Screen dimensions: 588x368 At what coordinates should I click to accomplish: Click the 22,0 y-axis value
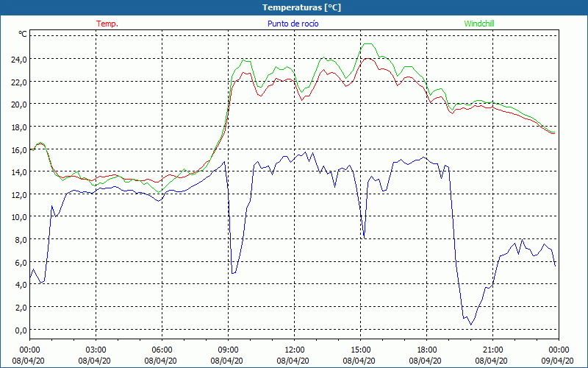[x=19, y=82]
